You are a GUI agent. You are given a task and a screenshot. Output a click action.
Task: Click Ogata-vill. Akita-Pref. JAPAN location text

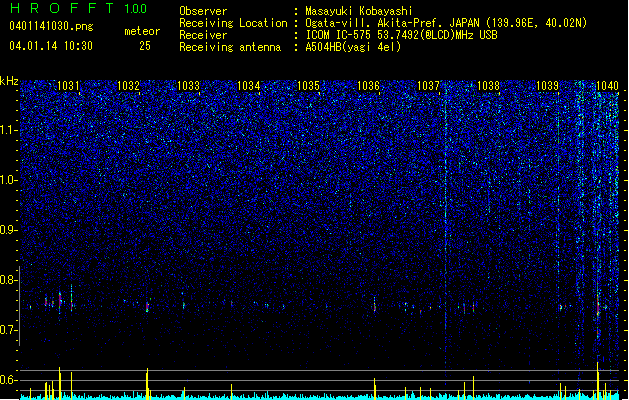(x=446, y=23)
